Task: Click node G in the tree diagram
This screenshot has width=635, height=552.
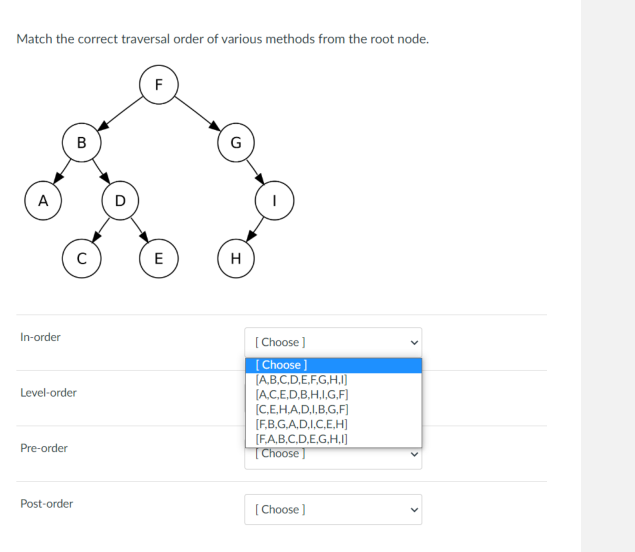Action: 236,143
